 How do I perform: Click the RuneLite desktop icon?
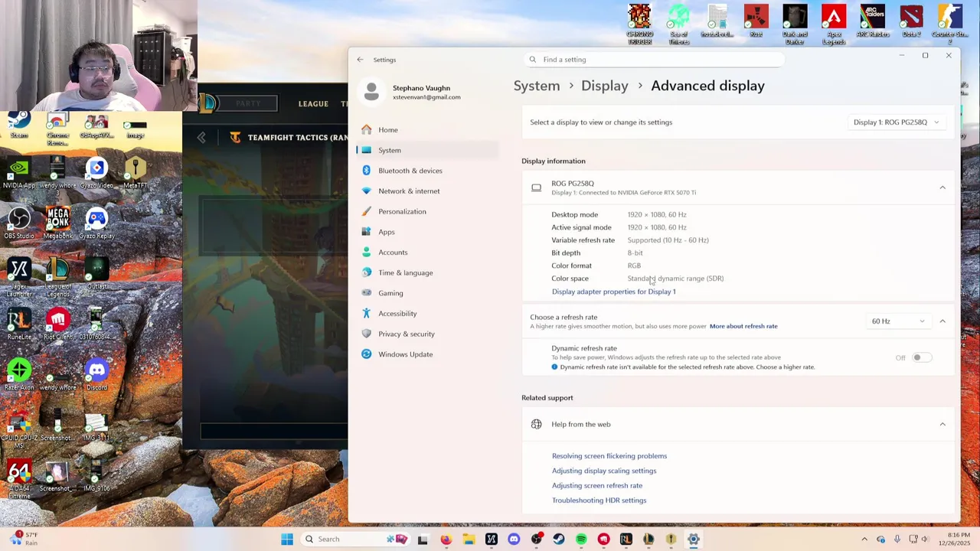point(19,324)
